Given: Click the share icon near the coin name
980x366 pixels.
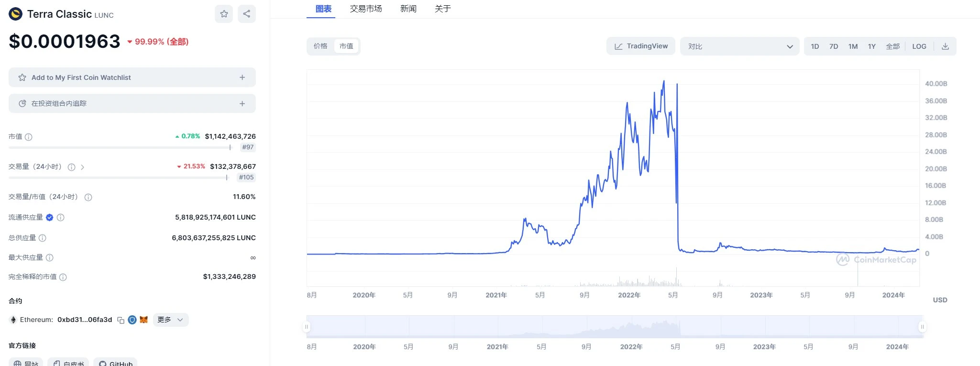Looking at the screenshot, I should pos(247,14).
